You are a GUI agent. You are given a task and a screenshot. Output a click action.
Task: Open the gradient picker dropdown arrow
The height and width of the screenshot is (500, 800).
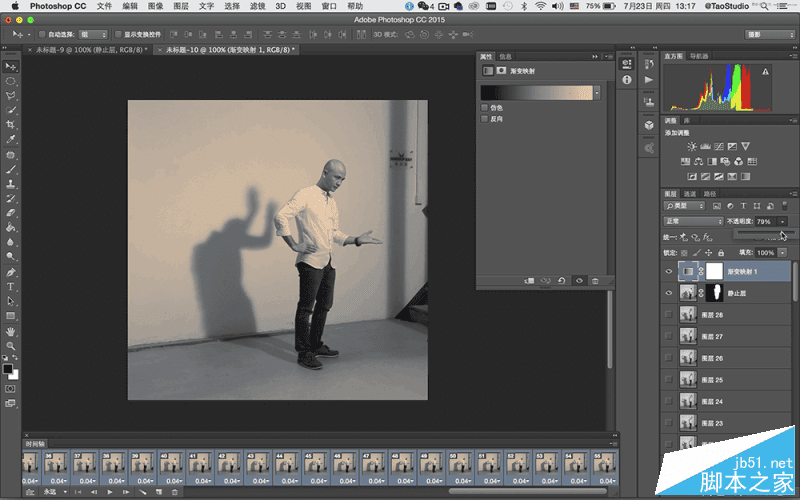click(x=597, y=91)
